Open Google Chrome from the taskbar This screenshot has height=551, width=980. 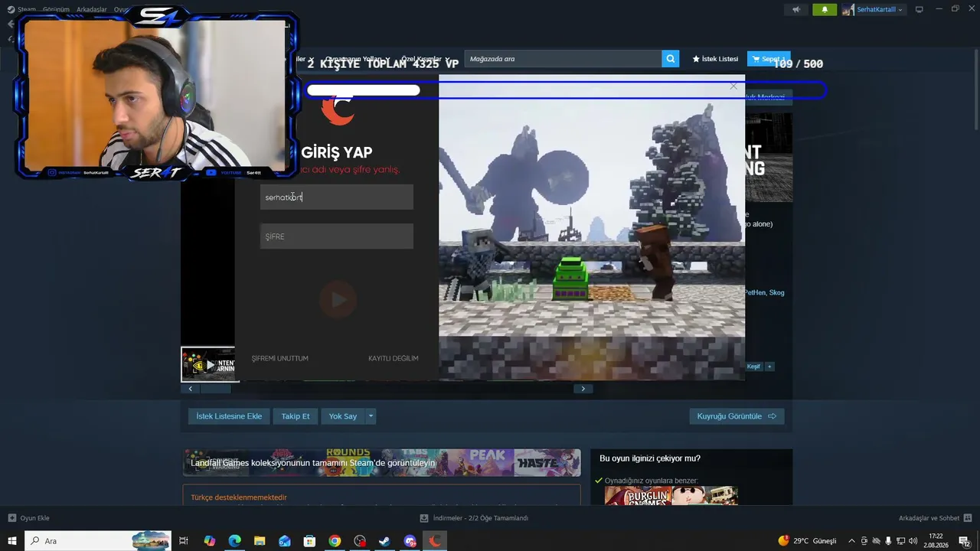click(x=335, y=541)
